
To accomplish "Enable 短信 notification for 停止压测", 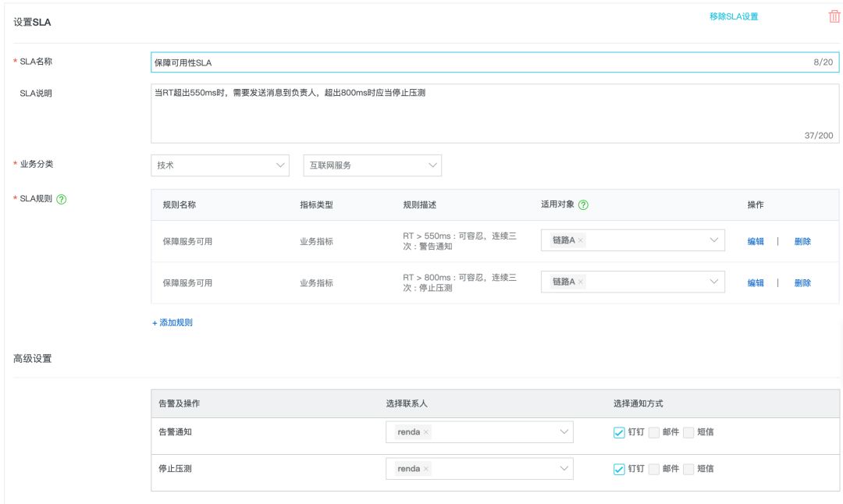I will click(x=688, y=469).
